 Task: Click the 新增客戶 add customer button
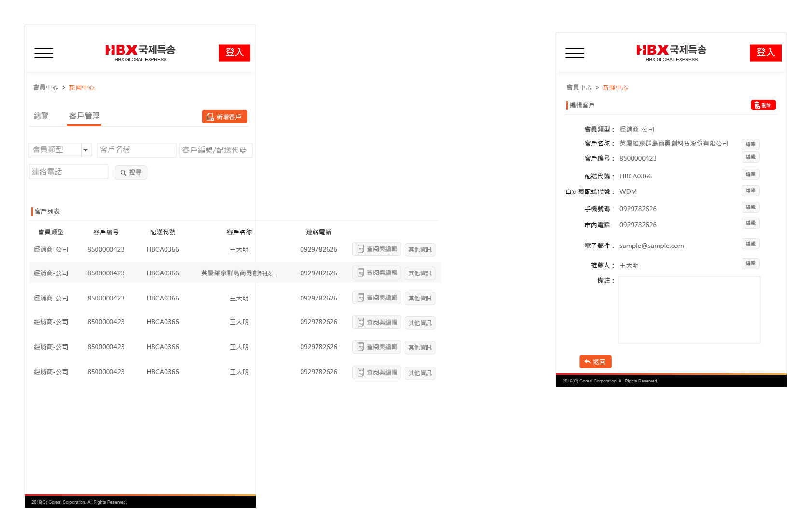click(224, 117)
